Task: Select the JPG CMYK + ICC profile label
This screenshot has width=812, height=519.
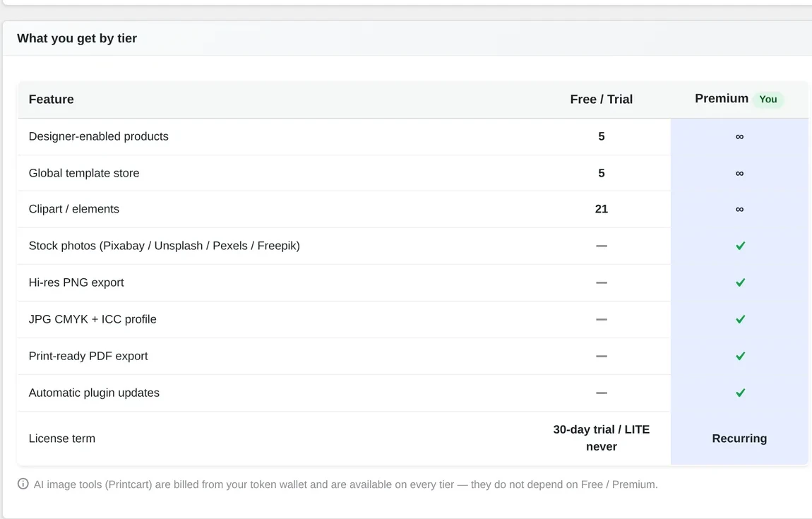Action: (92, 319)
